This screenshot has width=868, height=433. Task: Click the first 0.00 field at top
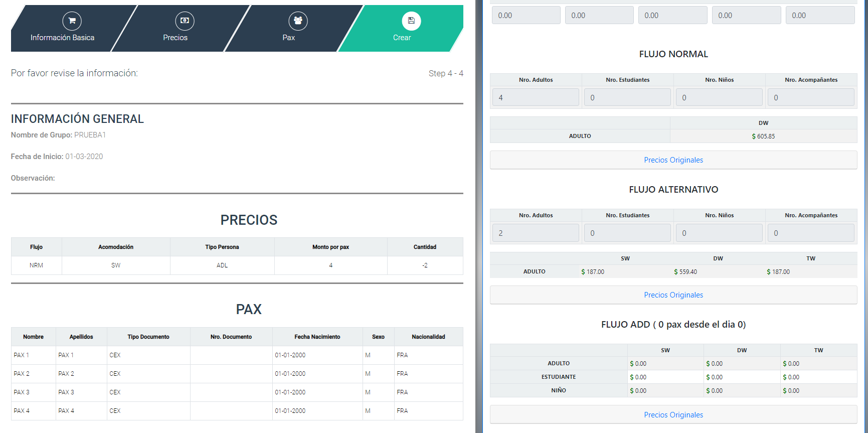pos(526,15)
